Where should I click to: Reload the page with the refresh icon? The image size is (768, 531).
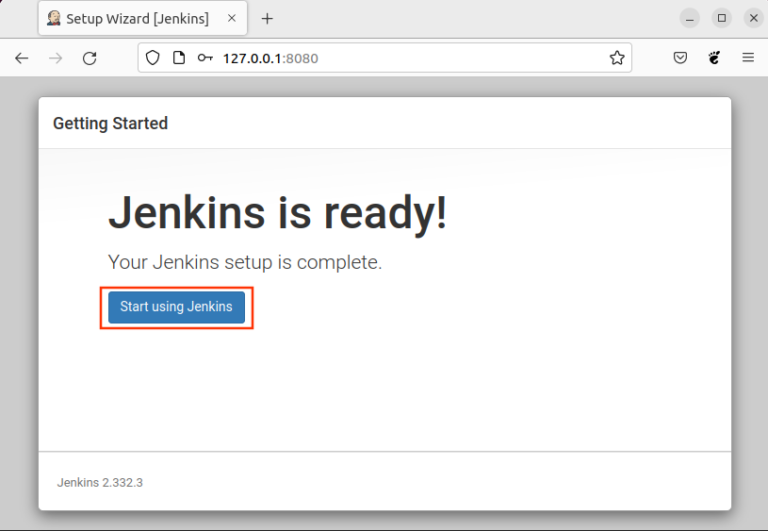pyautogui.click(x=90, y=58)
